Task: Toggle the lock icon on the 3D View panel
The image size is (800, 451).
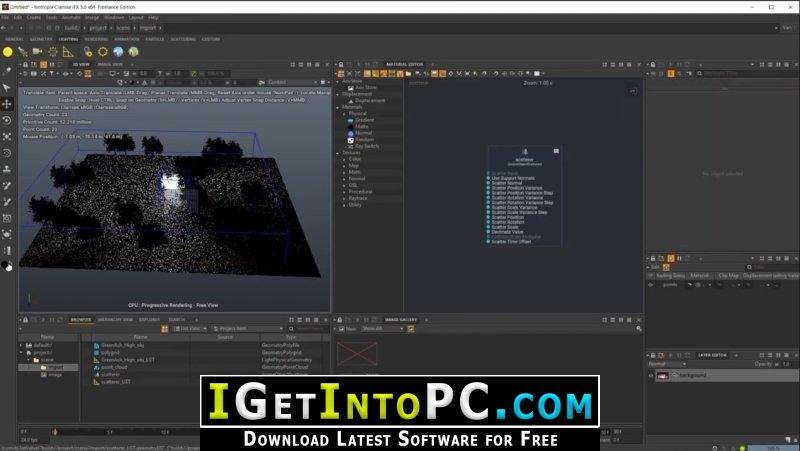Action: click(x=25, y=65)
